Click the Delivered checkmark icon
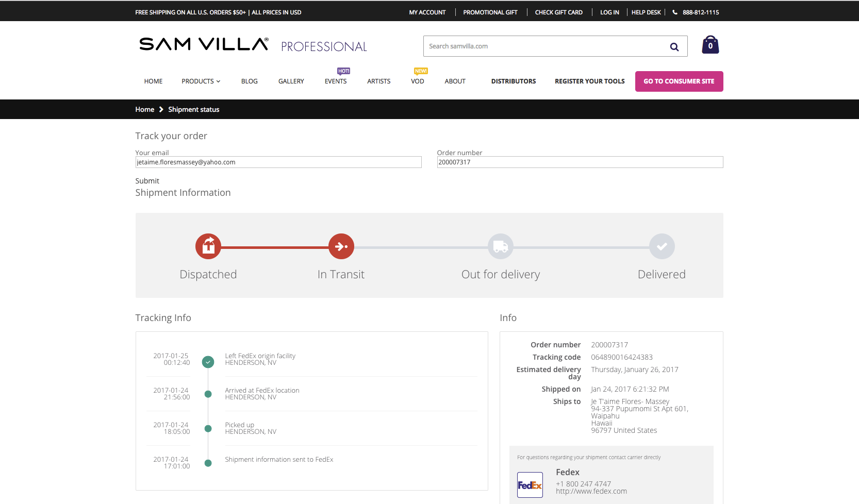 click(662, 246)
